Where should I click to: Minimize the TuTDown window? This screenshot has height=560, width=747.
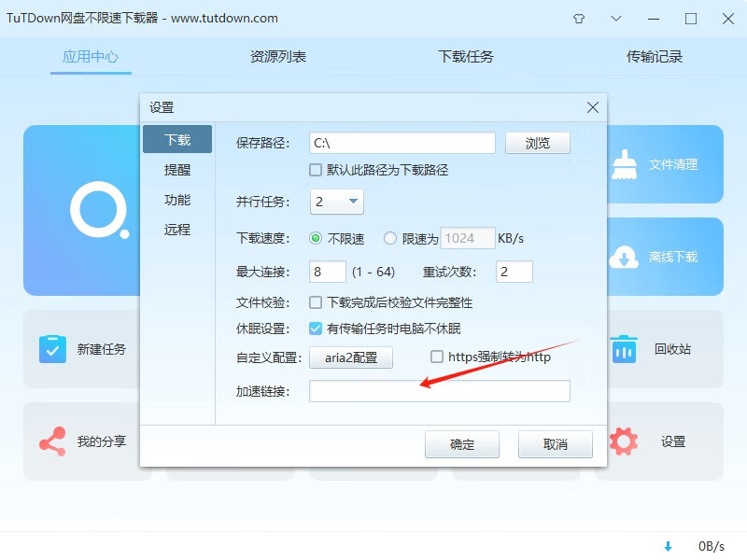pos(654,19)
